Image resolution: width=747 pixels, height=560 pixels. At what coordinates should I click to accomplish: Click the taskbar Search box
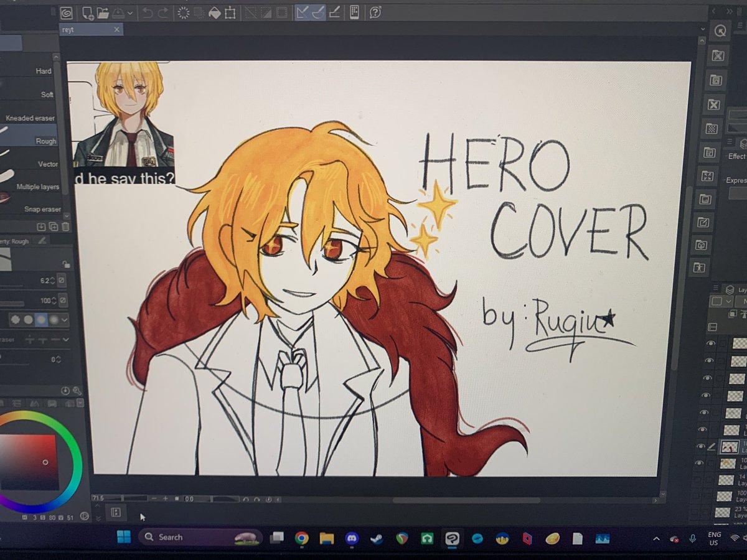point(199,537)
